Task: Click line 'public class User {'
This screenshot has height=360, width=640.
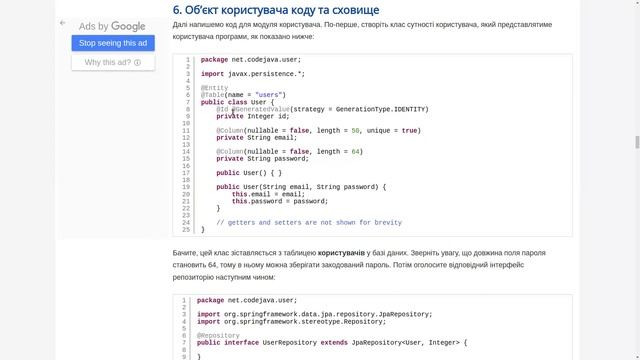Action: point(237,102)
